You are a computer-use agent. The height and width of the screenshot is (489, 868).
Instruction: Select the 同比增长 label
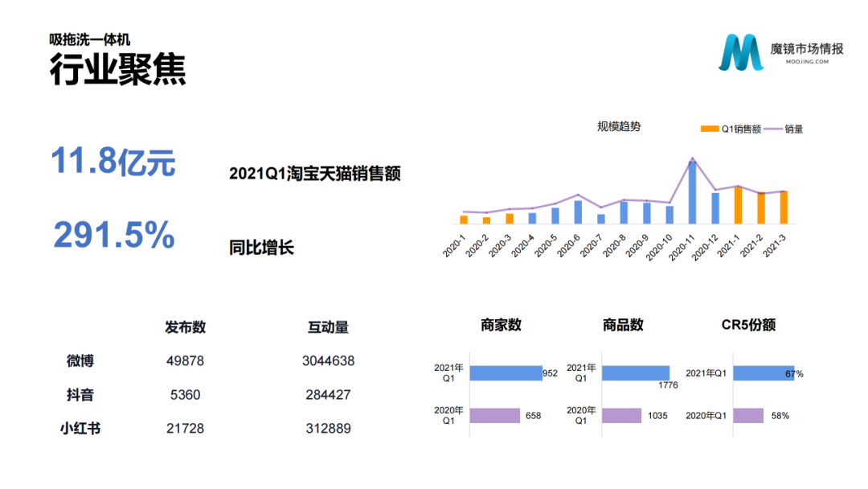click(x=261, y=247)
